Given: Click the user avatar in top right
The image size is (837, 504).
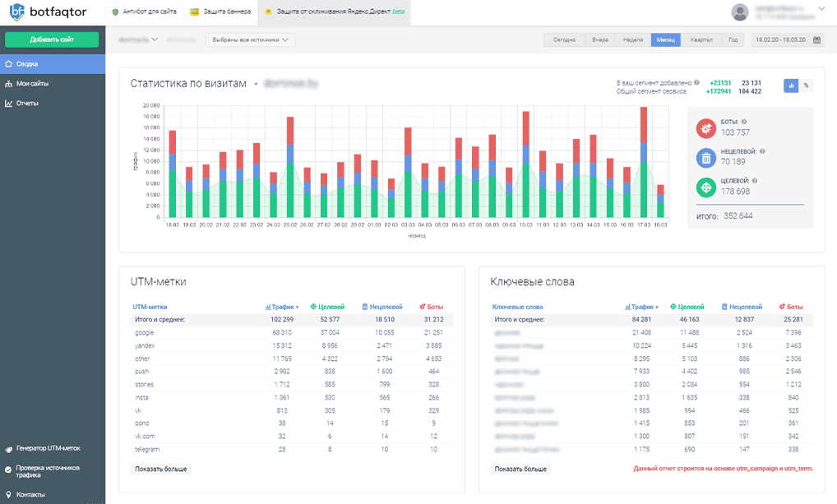Looking at the screenshot, I should coord(740,12).
